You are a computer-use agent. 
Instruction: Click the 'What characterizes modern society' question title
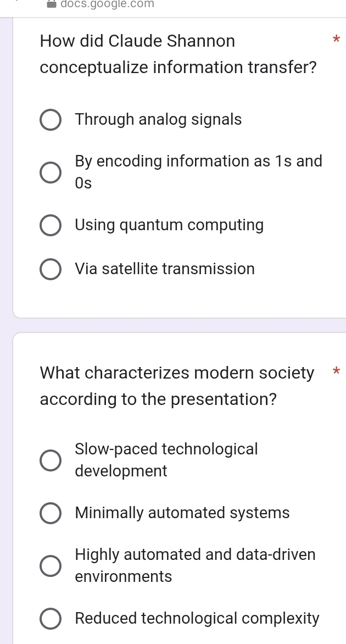pyautogui.click(x=177, y=386)
